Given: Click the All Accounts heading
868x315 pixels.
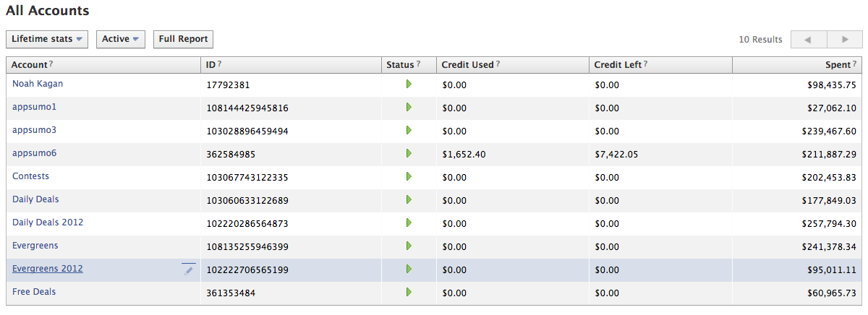Looking at the screenshot, I should (x=48, y=11).
